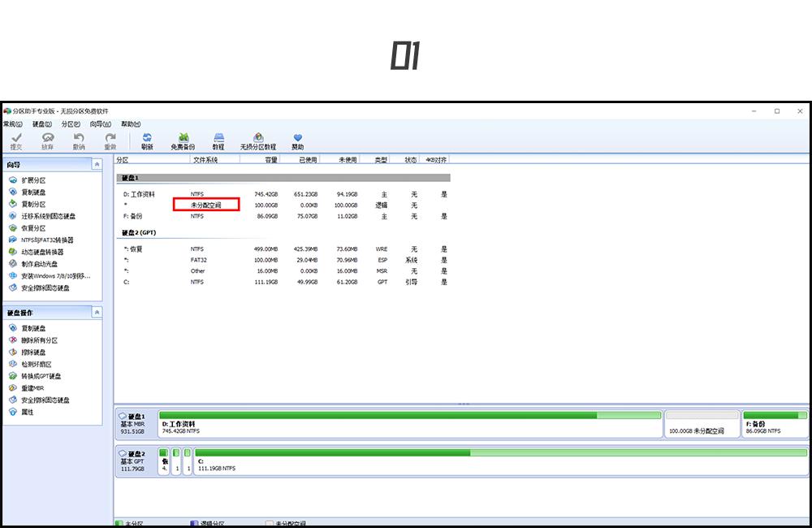Open the 安装Windows 7/8/10到移… wizard
The width and height of the screenshot is (812, 528).
50,275
